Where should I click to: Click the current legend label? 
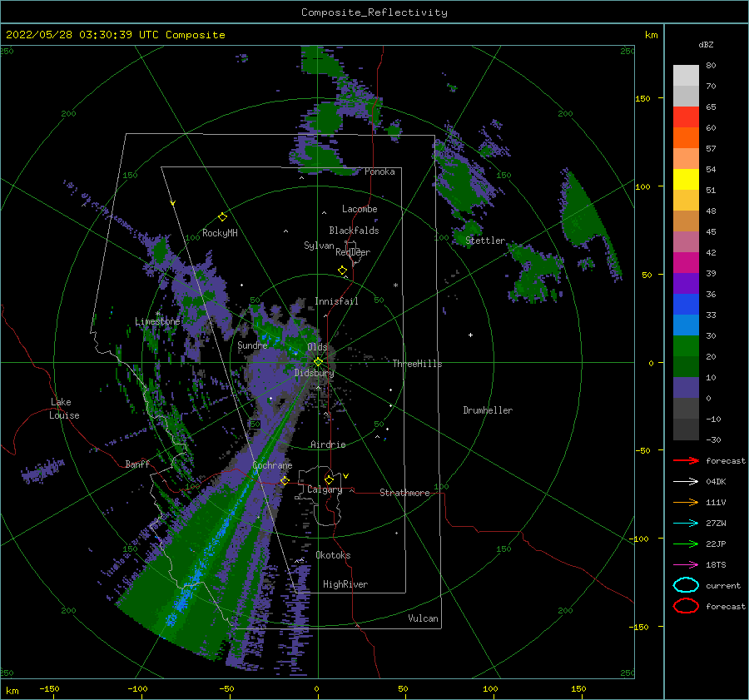coord(722,586)
